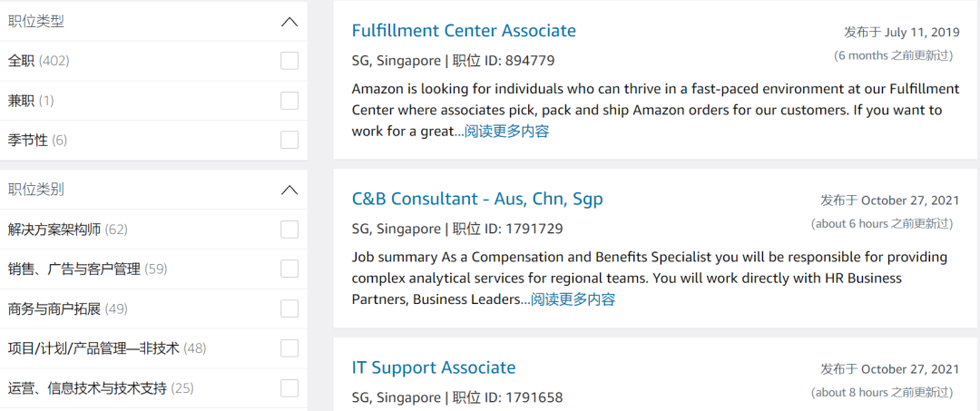This screenshot has height=411, width=980.
Task: Select the 解决方案架构师 category checkbox
Action: 289,230
